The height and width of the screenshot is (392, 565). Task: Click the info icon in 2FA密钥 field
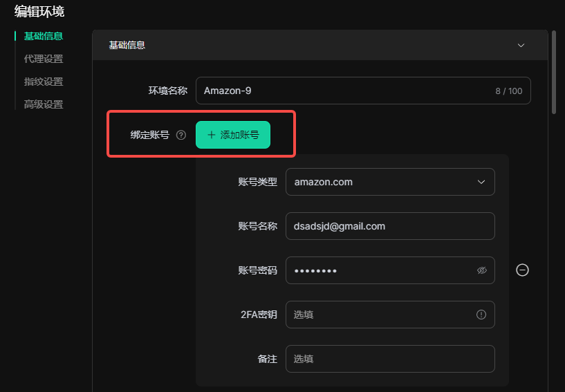[481, 315]
